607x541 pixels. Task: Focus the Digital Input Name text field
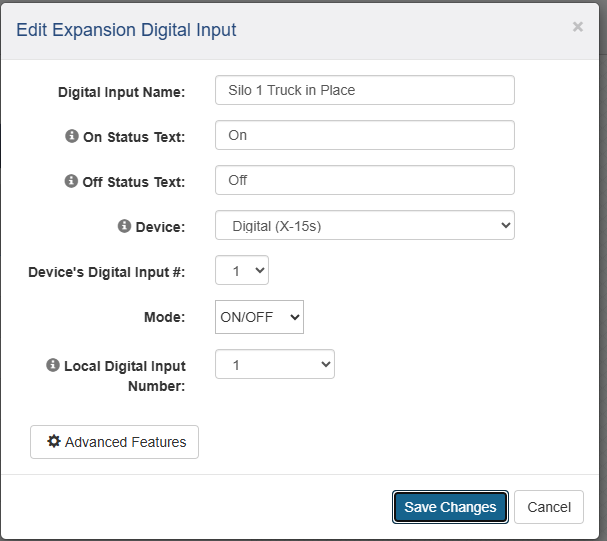tap(364, 90)
